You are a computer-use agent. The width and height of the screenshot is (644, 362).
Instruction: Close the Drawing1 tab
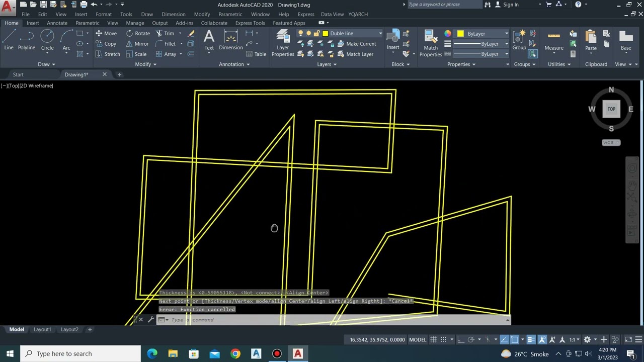pyautogui.click(x=105, y=74)
